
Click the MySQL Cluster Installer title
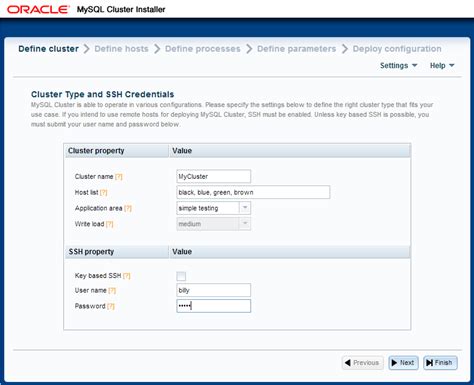(121, 9)
